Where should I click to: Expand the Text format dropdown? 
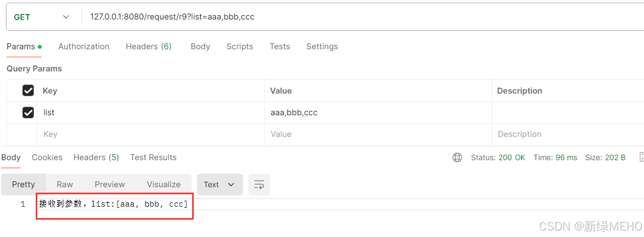tap(220, 185)
